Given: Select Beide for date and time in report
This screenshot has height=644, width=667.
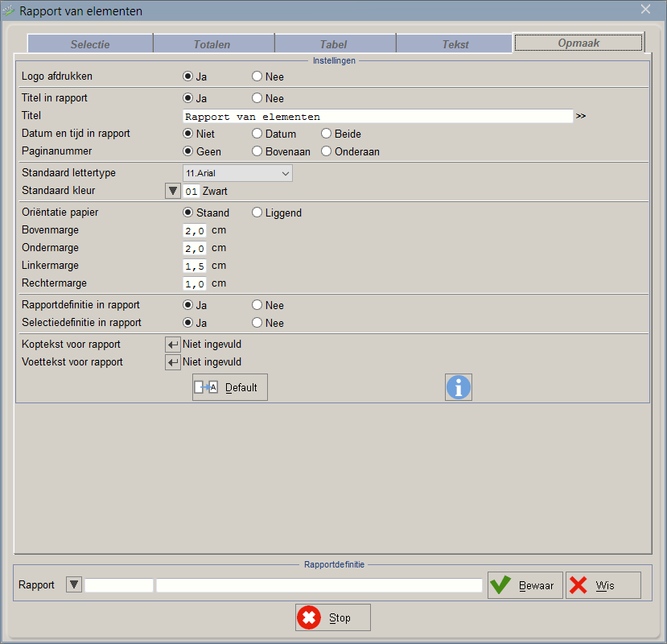Looking at the screenshot, I should click(327, 134).
